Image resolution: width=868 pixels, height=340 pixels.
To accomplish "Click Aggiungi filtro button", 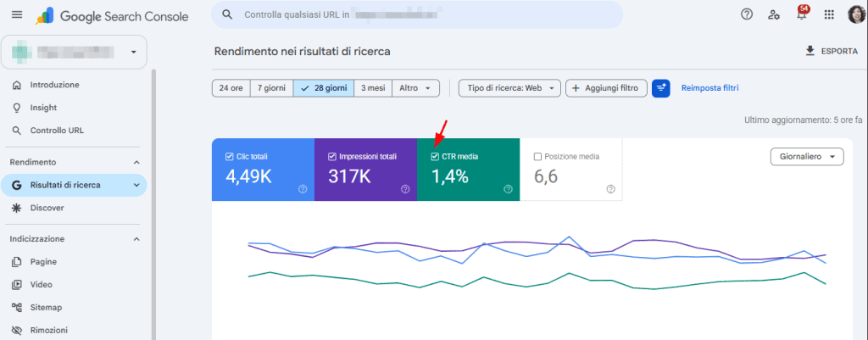I will click(606, 88).
